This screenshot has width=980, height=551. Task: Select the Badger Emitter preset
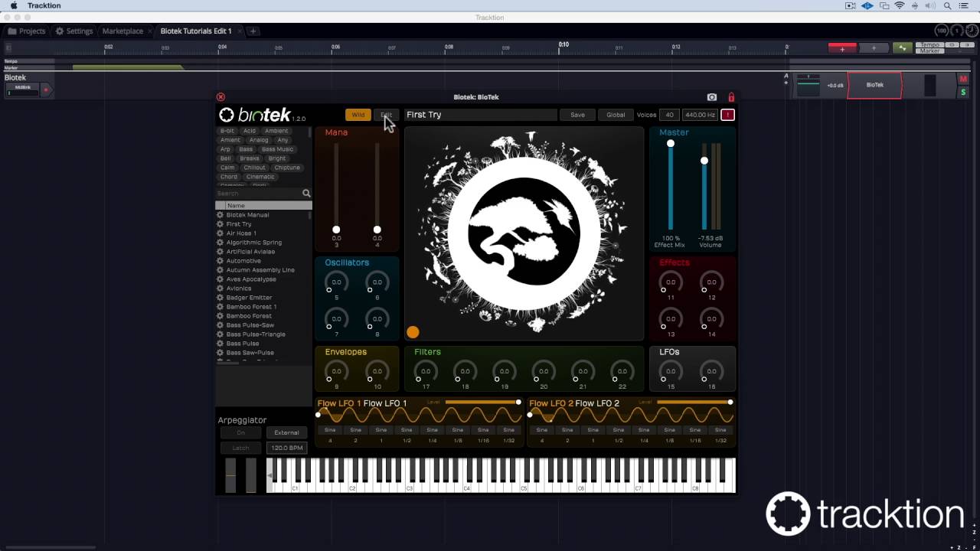(x=249, y=298)
